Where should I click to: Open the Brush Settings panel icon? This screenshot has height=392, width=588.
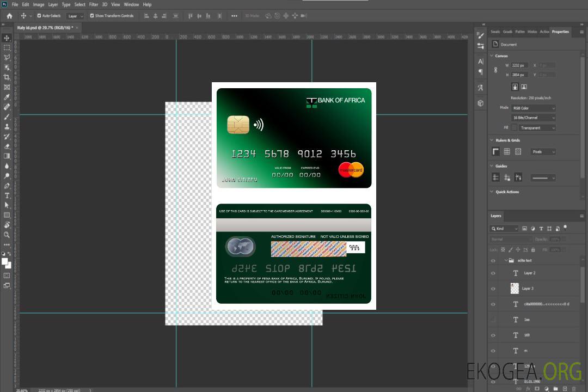(x=480, y=35)
